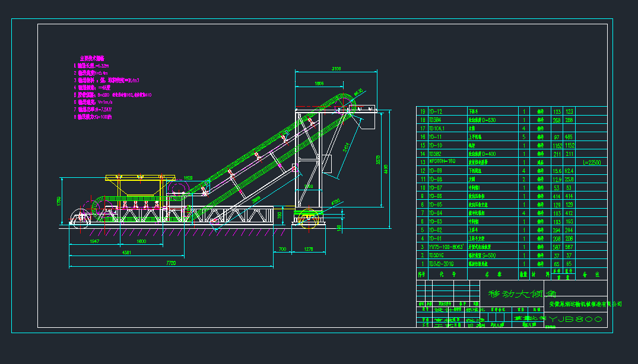The width and height of the screenshot is (638, 364).
Task: Click the magenta technical parameters heading
Action: [92, 58]
